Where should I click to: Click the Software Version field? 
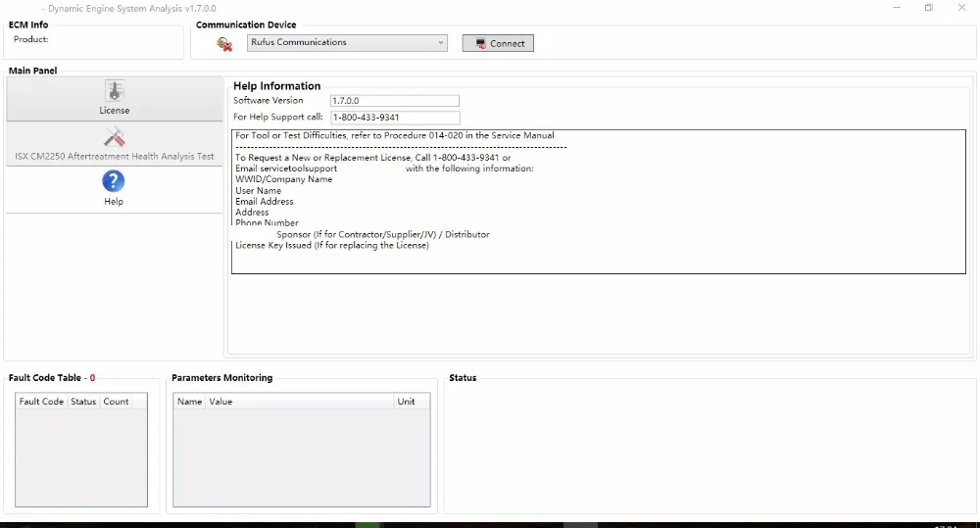pyautogui.click(x=394, y=101)
